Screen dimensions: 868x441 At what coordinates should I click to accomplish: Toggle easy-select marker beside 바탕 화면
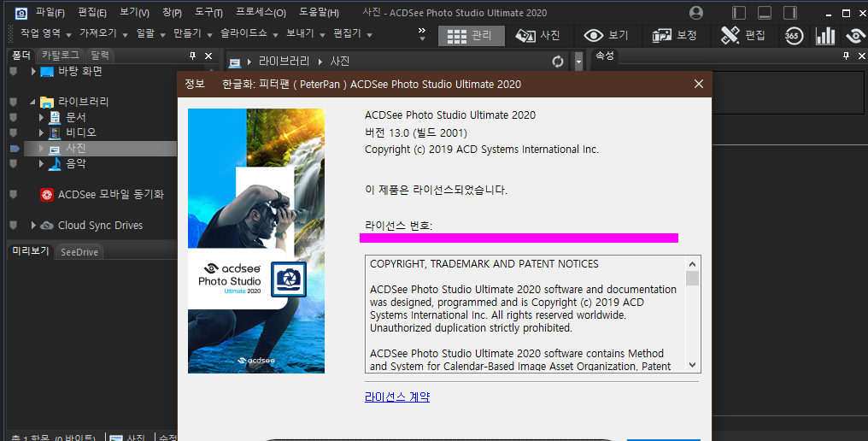14,72
